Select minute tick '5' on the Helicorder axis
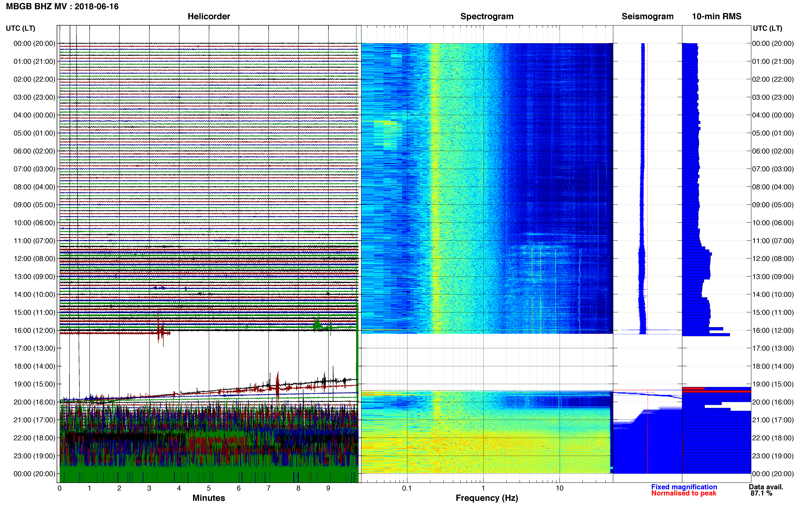This screenshot has height=508, width=812. 209,488
